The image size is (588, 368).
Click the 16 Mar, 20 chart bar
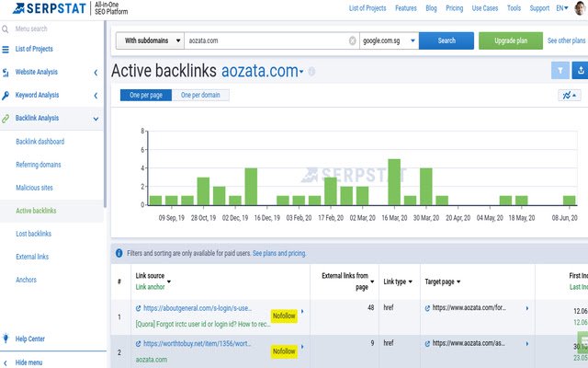[394, 182]
